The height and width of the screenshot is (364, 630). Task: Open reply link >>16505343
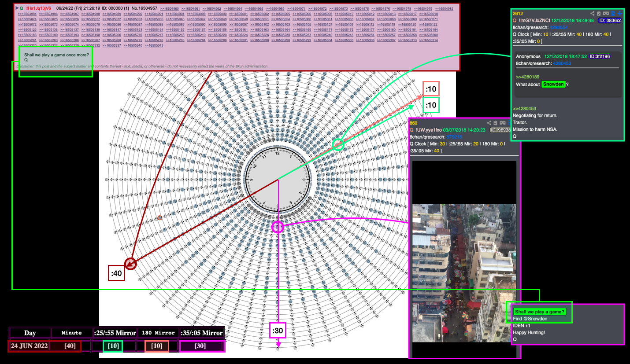[x=154, y=45]
